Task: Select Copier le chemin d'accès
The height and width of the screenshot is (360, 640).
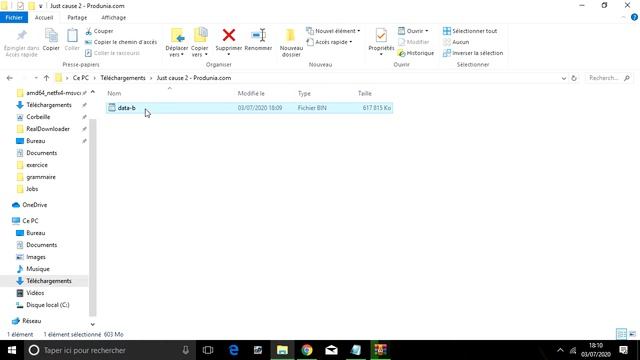Action: (x=121, y=42)
